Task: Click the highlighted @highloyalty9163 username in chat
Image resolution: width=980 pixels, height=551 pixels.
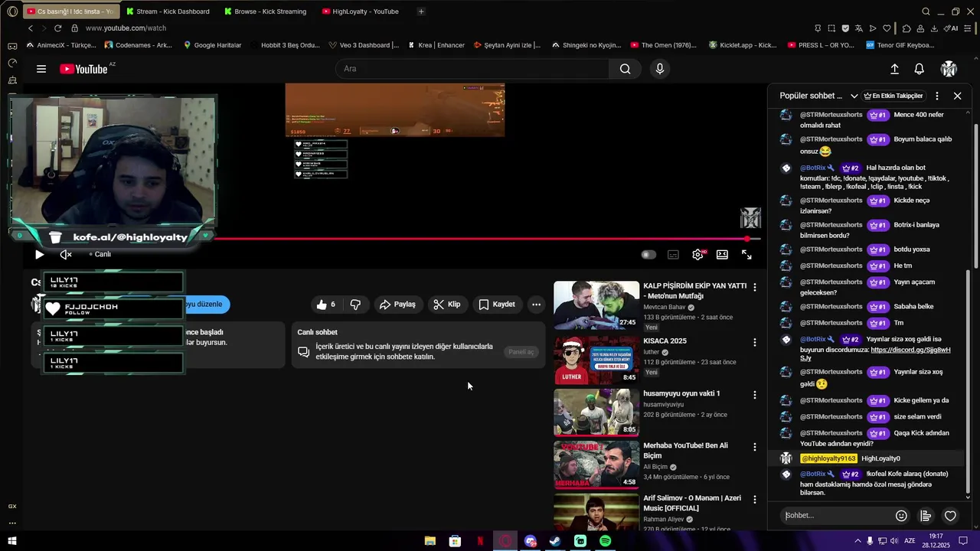Action: [828, 458]
